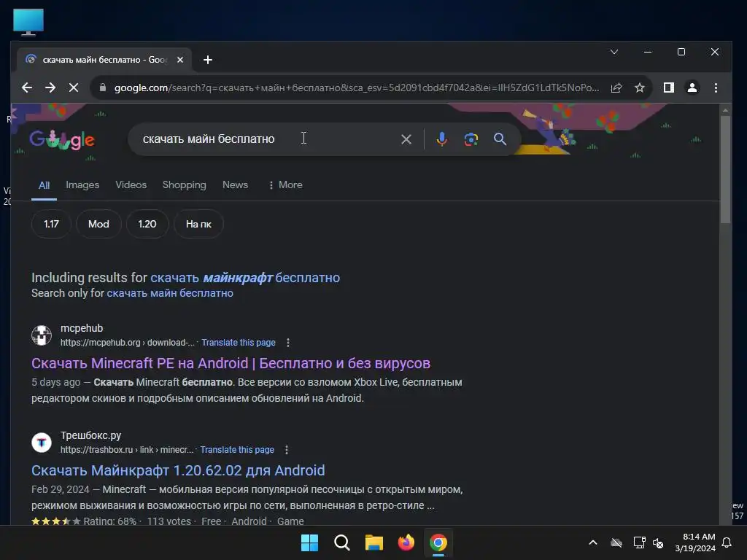Click the Chrome address bar URL
The width and height of the screenshot is (747, 560).
(356, 87)
